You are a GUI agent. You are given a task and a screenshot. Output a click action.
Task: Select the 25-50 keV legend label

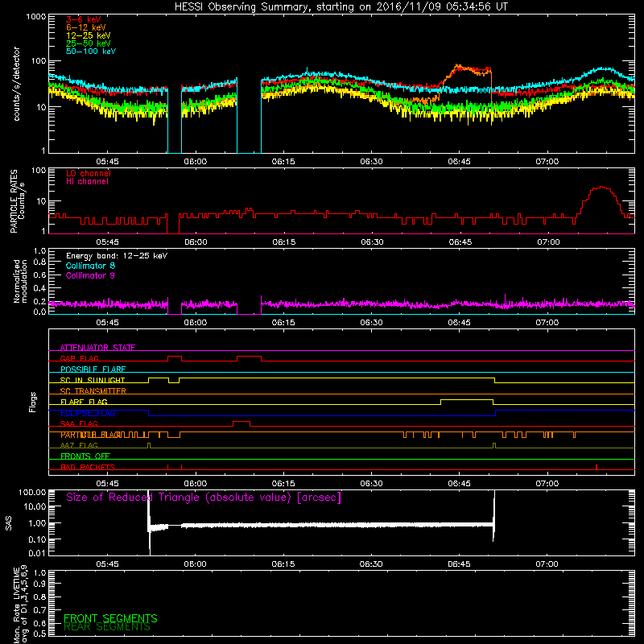tap(89, 43)
